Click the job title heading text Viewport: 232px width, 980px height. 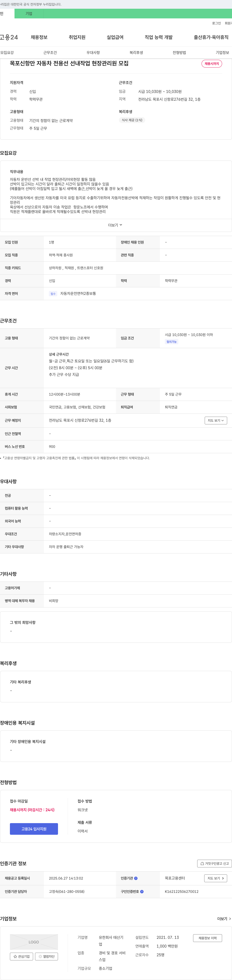(69, 63)
